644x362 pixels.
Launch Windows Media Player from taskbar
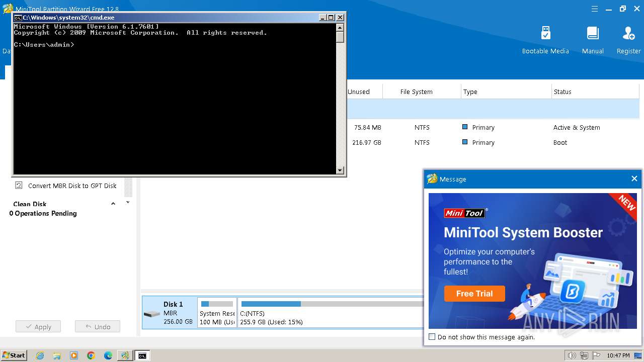(74, 355)
